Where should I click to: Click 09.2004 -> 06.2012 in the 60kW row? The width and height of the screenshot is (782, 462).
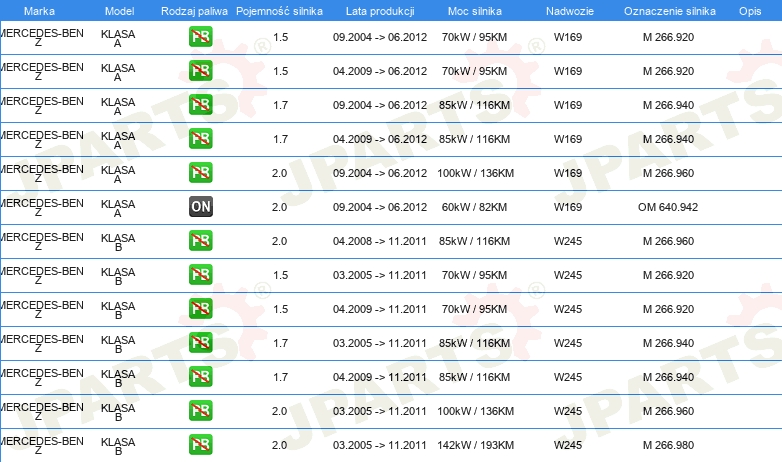(x=380, y=207)
